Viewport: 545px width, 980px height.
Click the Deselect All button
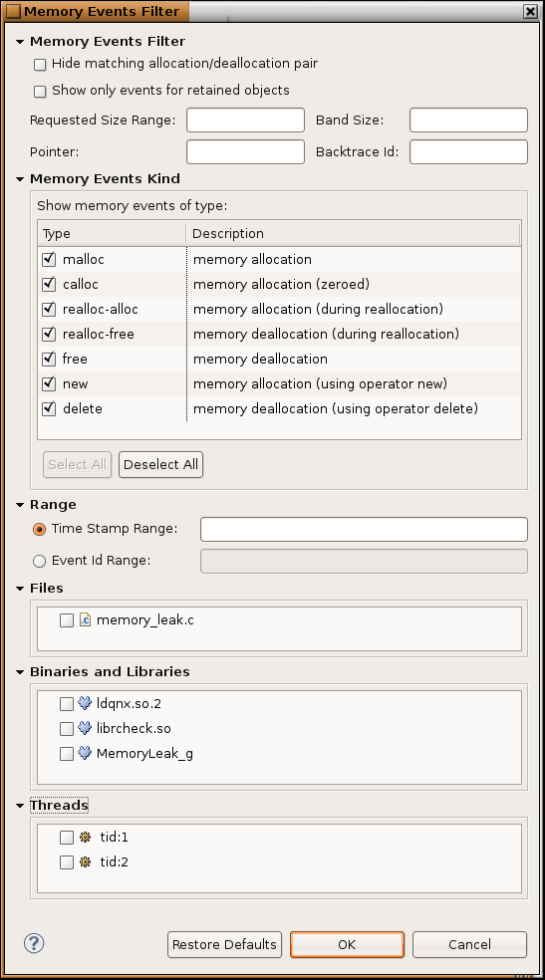(x=160, y=464)
